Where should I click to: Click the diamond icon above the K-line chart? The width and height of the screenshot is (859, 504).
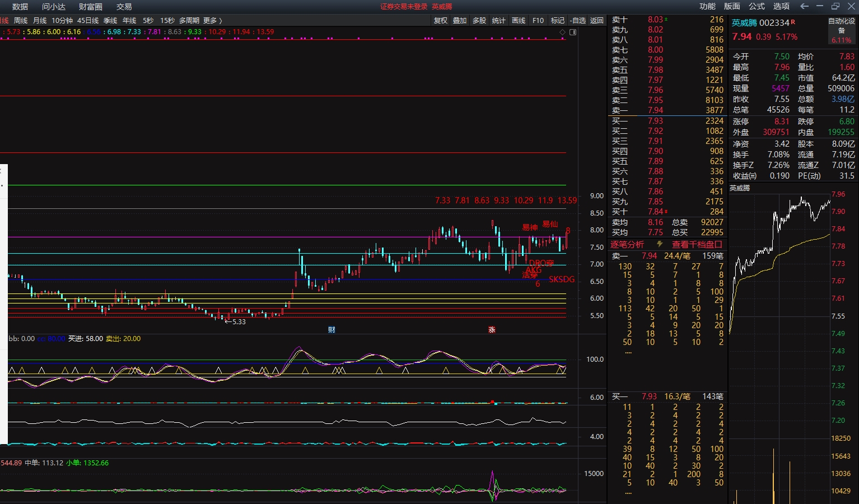coord(562,32)
